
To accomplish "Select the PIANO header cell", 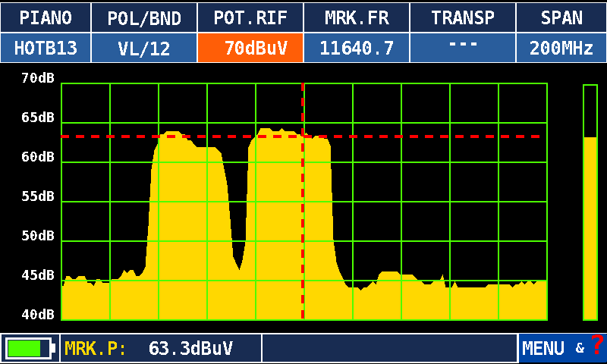I will pos(46,17).
